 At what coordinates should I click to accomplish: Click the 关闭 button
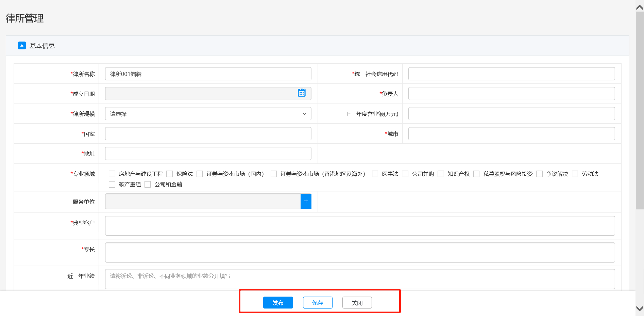click(357, 303)
